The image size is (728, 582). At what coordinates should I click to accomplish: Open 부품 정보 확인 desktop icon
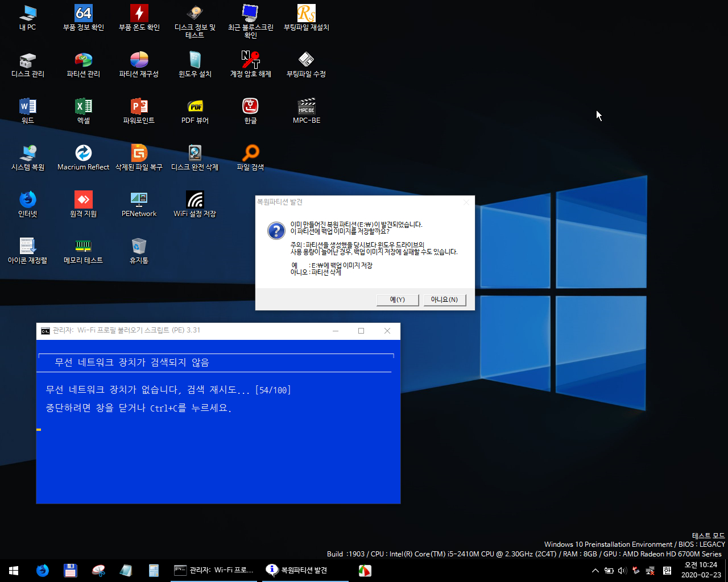(84, 18)
